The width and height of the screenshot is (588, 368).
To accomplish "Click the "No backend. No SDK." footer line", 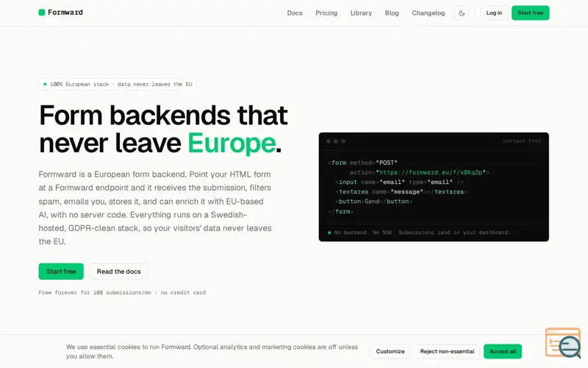I will click(x=422, y=233).
